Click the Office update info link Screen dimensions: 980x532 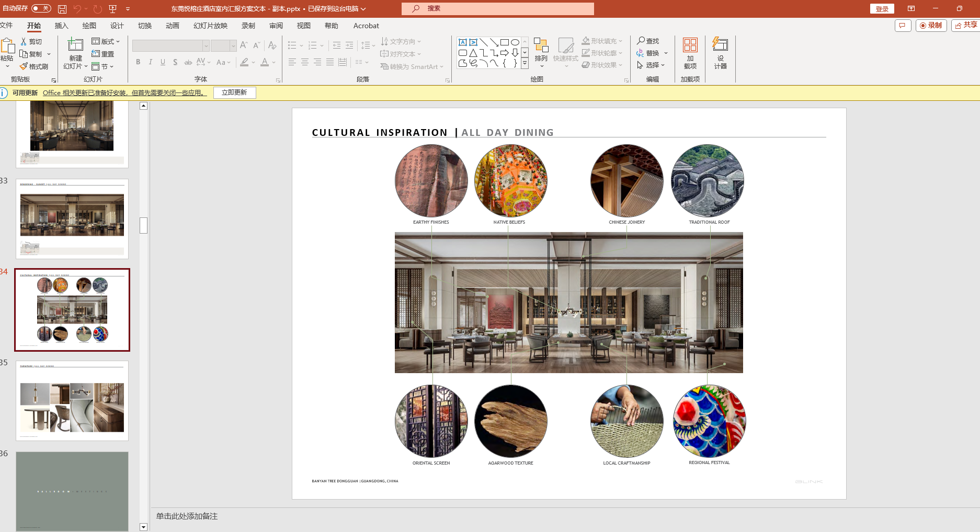tap(124, 92)
